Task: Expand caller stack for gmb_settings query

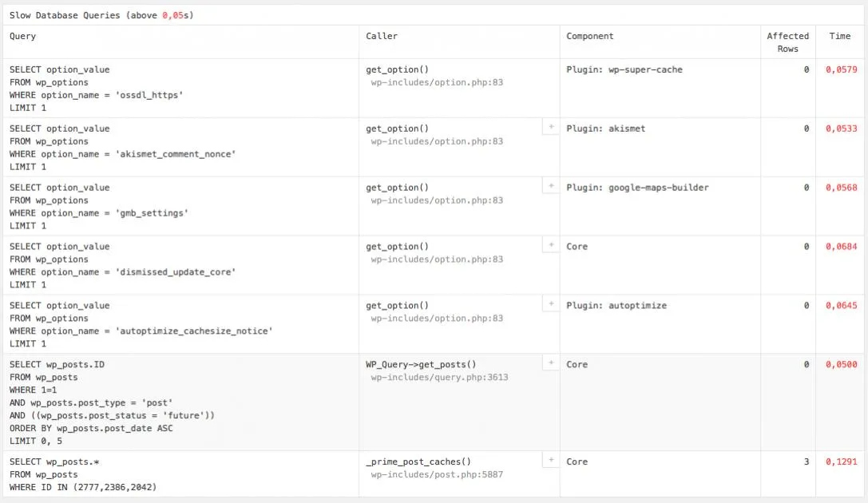Action: tap(551, 187)
